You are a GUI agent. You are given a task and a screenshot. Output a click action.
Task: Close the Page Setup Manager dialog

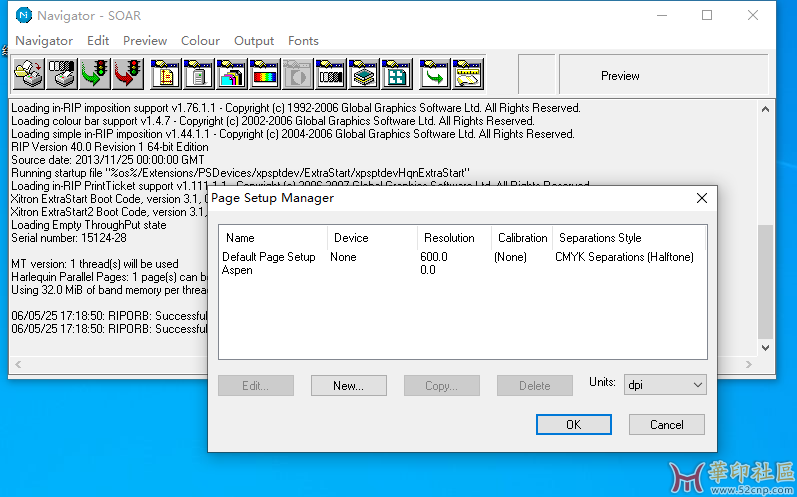702,198
